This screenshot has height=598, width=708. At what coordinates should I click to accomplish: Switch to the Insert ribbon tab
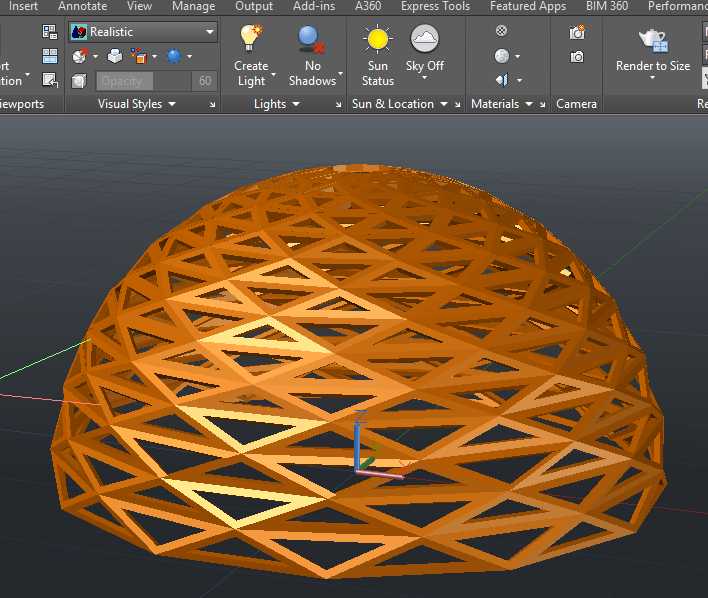[x=23, y=6]
